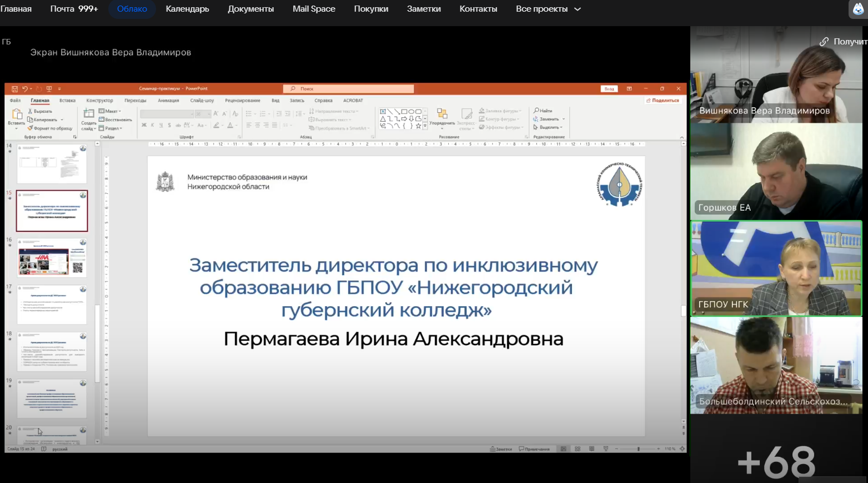Click the Undo arrow icon
The height and width of the screenshot is (483, 868).
pos(24,89)
